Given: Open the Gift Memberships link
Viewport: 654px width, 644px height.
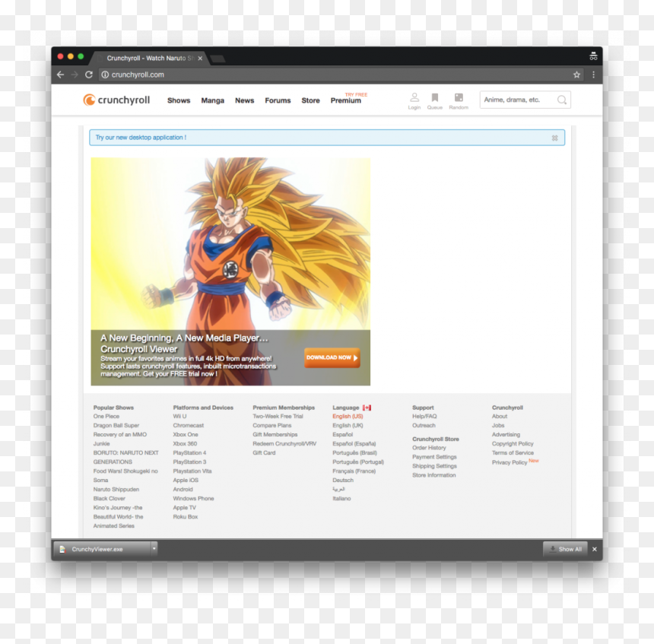Looking at the screenshot, I should tap(275, 435).
